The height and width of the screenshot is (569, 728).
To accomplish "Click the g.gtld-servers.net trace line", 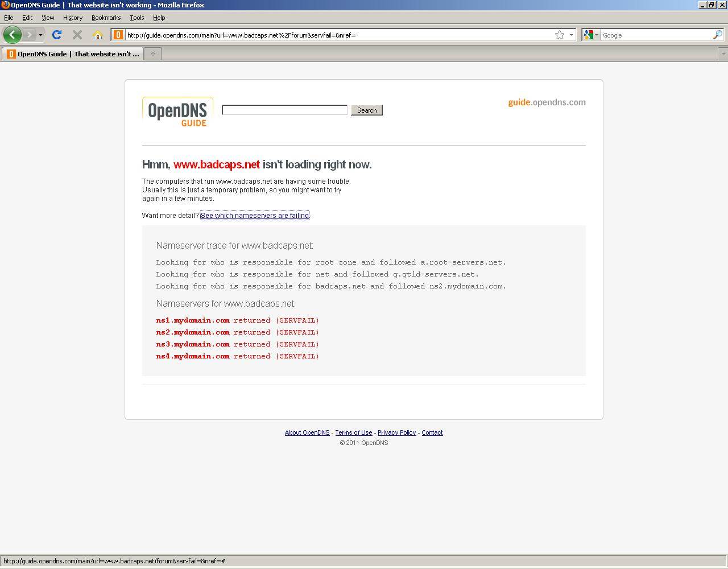I will point(317,274).
